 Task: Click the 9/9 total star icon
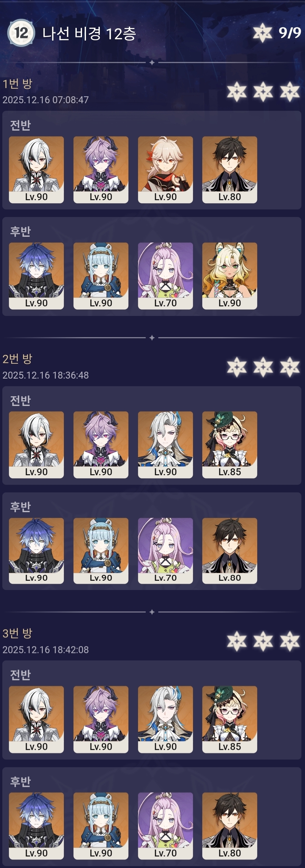click(263, 33)
